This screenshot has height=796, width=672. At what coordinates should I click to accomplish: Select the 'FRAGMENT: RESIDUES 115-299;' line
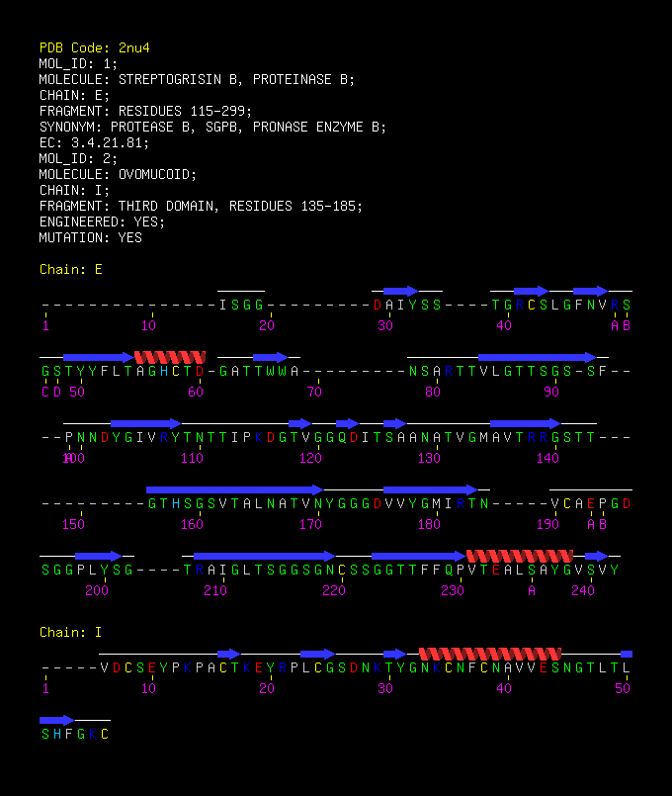(x=145, y=111)
